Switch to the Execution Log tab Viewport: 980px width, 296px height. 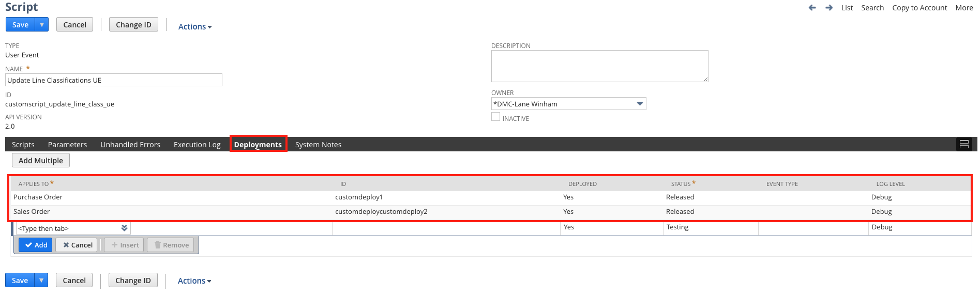197,145
